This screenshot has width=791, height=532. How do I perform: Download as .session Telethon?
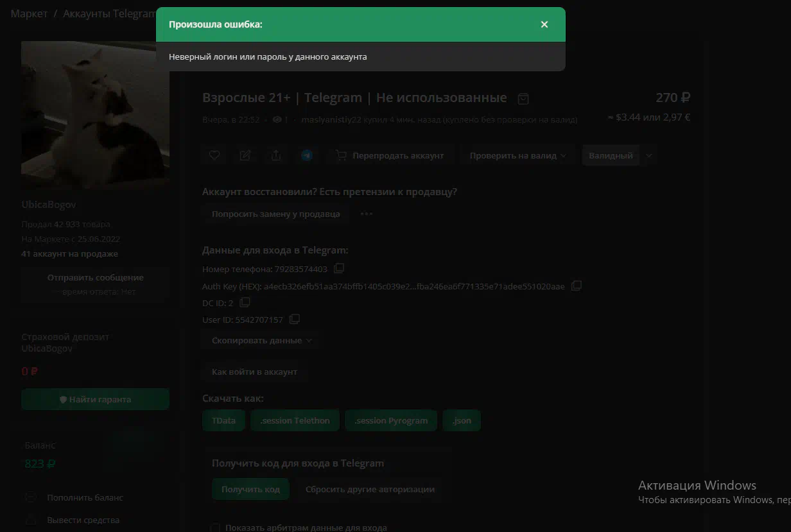(295, 420)
